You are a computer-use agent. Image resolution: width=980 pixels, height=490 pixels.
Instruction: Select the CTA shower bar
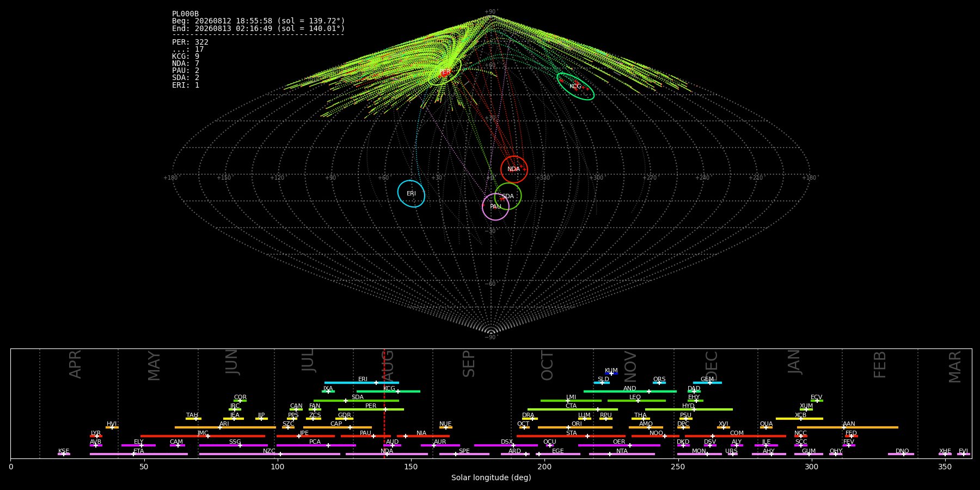tap(573, 409)
